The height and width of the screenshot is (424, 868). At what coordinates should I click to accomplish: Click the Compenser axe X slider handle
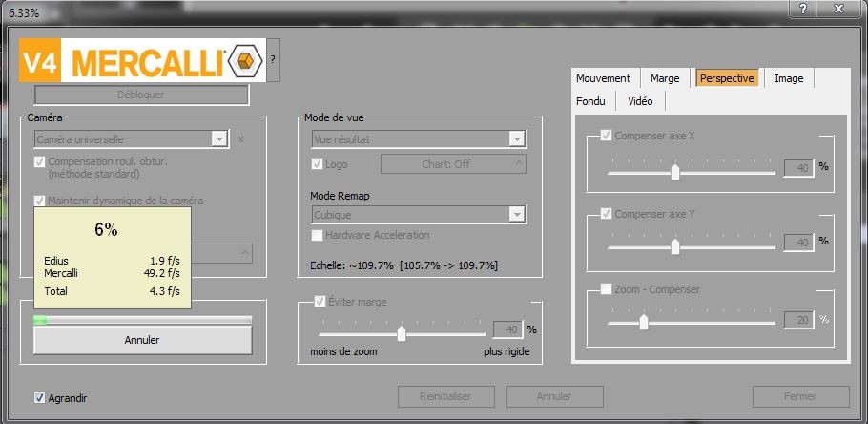pyautogui.click(x=674, y=172)
